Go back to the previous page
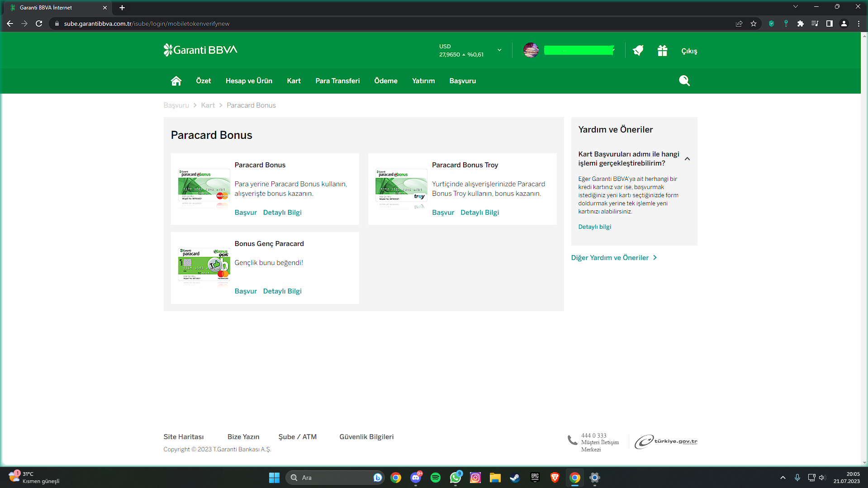Viewport: 868px width, 488px height. (x=10, y=24)
